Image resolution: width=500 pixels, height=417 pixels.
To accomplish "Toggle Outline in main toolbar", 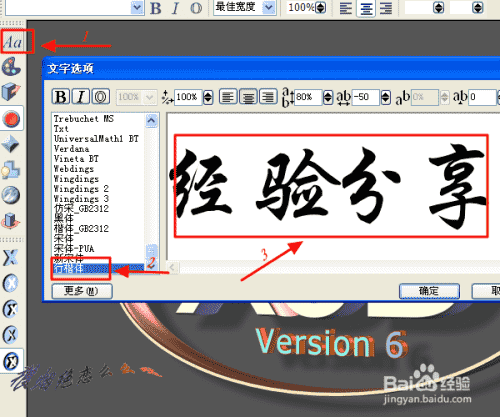I will (x=196, y=8).
